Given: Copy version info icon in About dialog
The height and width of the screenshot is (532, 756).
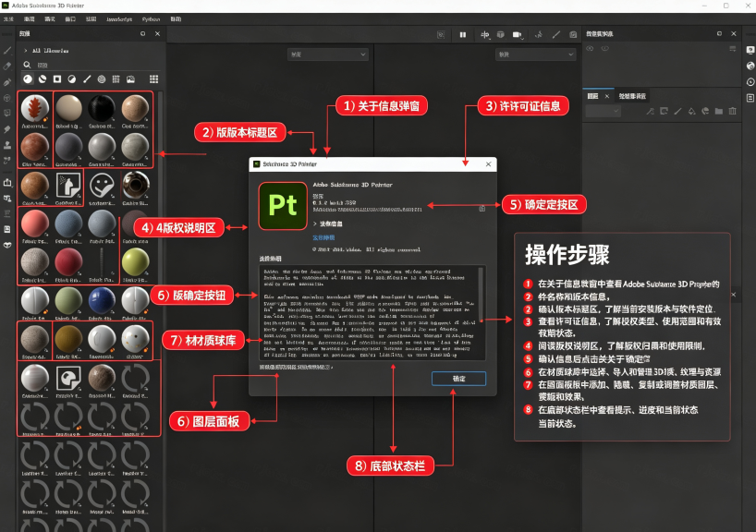Looking at the screenshot, I should pyautogui.click(x=482, y=208).
